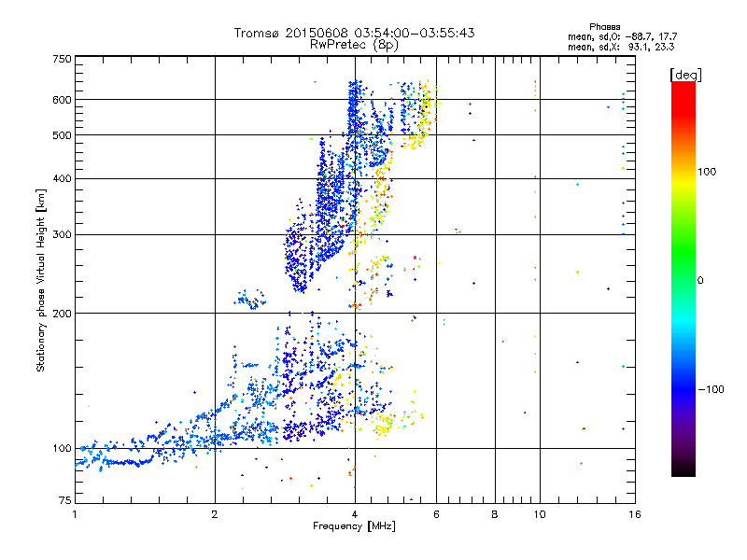This screenshot has height=560, width=747.
Task: Click the colorbar tick label '0'
Action: (700, 281)
